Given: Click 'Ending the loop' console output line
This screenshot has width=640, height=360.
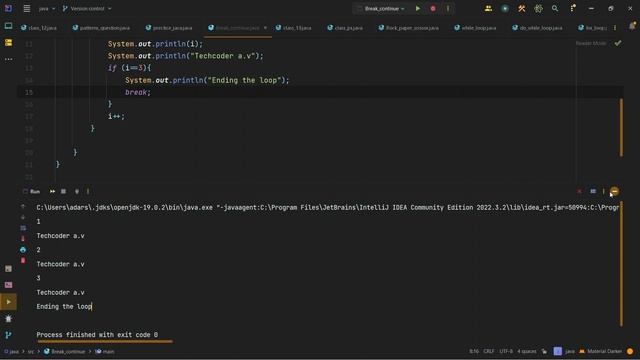Looking at the screenshot, I should (x=64, y=307).
